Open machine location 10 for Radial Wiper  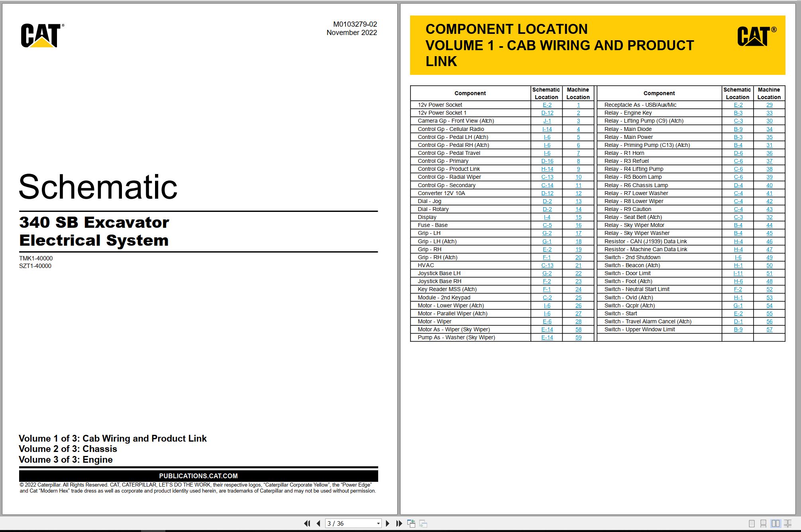coord(578,177)
